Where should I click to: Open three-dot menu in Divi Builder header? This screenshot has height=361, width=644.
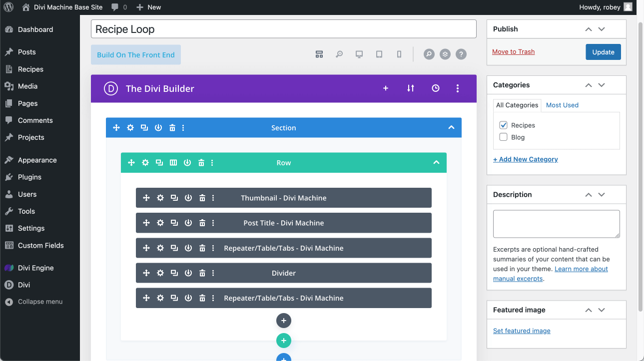pyautogui.click(x=458, y=88)
